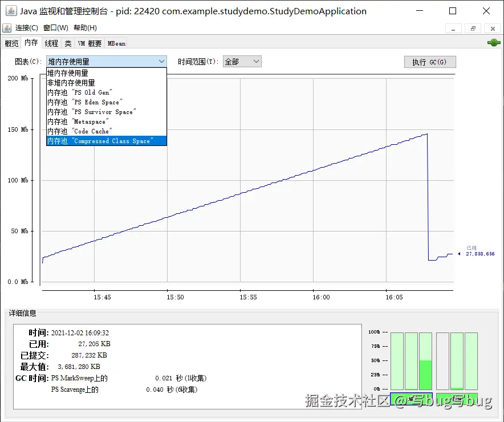Select memory pool "Code Cache"
The image size is (504, 422).
(x=107, y=131)
